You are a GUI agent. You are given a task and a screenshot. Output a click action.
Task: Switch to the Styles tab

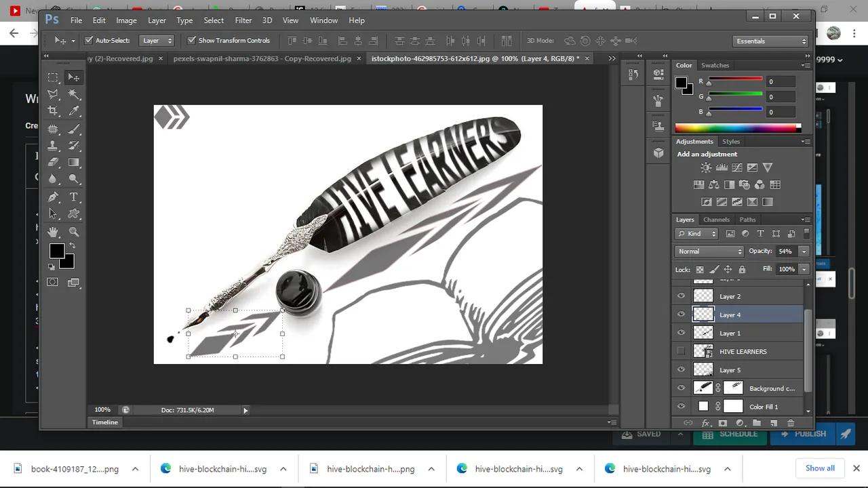click(x=731, y=142)
